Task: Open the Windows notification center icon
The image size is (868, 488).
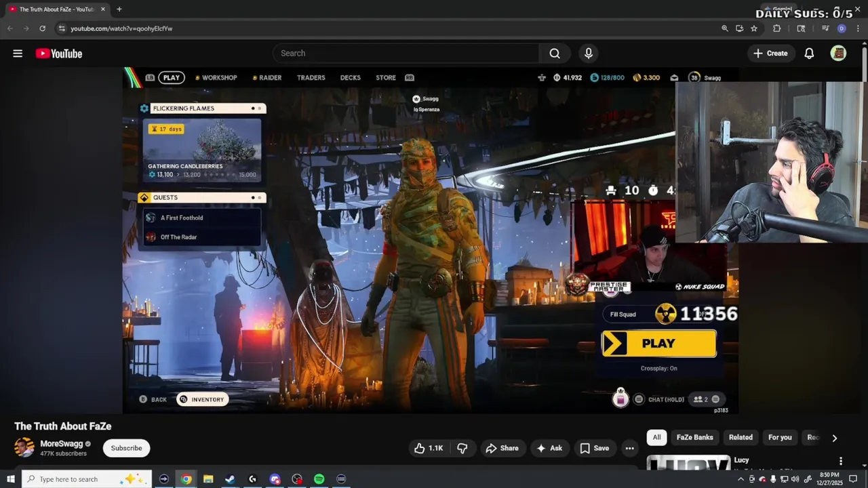Action: pyautogui.click(x=854, y=479)
